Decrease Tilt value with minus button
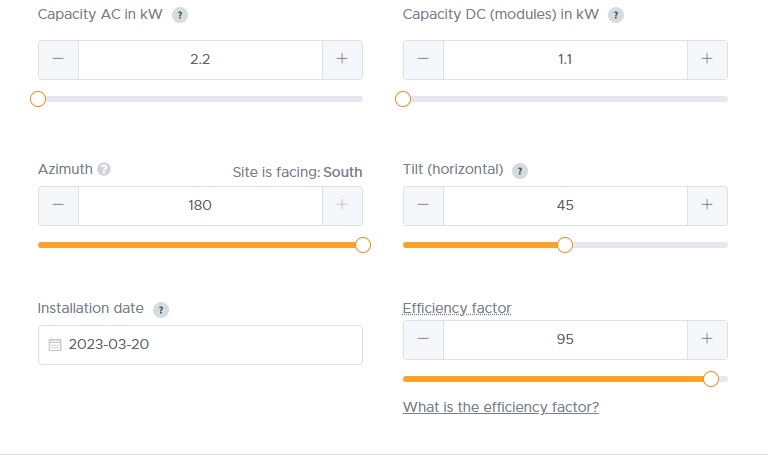The width and height of the screenshot is (768, 465). coord(423,205)
